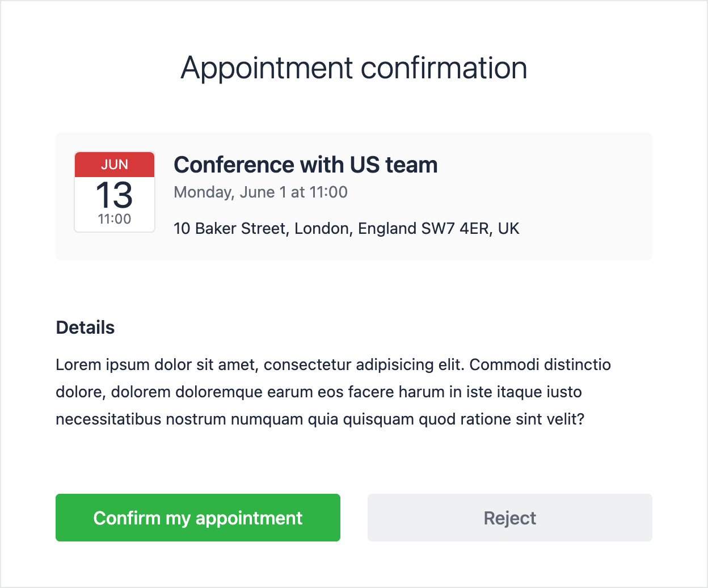Open the 10 Baker Street address link
708x588 pixels.
(x=346, y=228)
